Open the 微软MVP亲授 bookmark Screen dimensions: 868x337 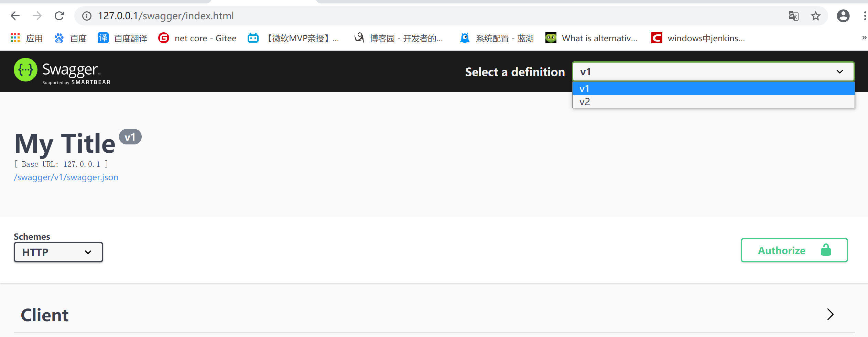pos(293,38)
